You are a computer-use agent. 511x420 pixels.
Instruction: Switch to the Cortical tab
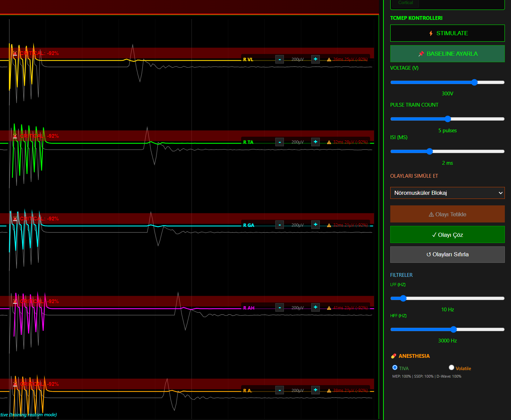(405, 3)
